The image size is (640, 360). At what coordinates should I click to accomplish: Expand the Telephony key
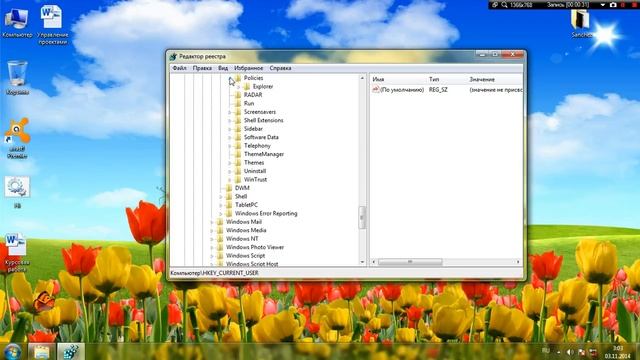tap(230, 146)
